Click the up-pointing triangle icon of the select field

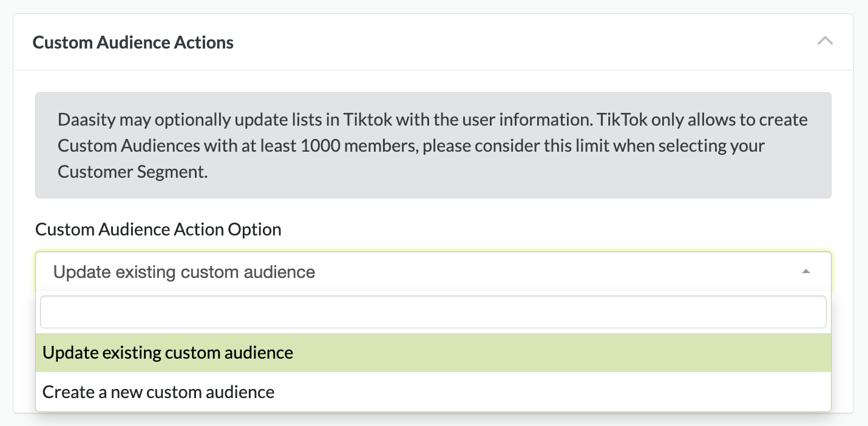(x=806, y=272)
